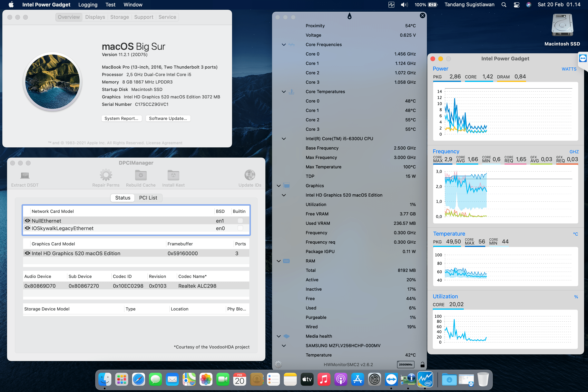Collapse the Core Frequencies section
Screen dimensions: 588x392
[284, 44]
